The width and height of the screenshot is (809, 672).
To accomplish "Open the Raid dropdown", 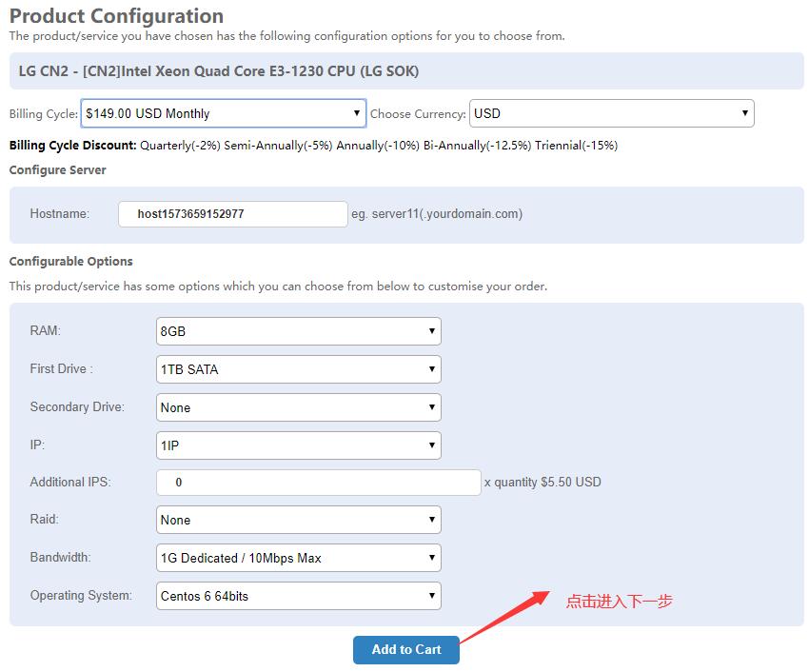I will (298, 520).
